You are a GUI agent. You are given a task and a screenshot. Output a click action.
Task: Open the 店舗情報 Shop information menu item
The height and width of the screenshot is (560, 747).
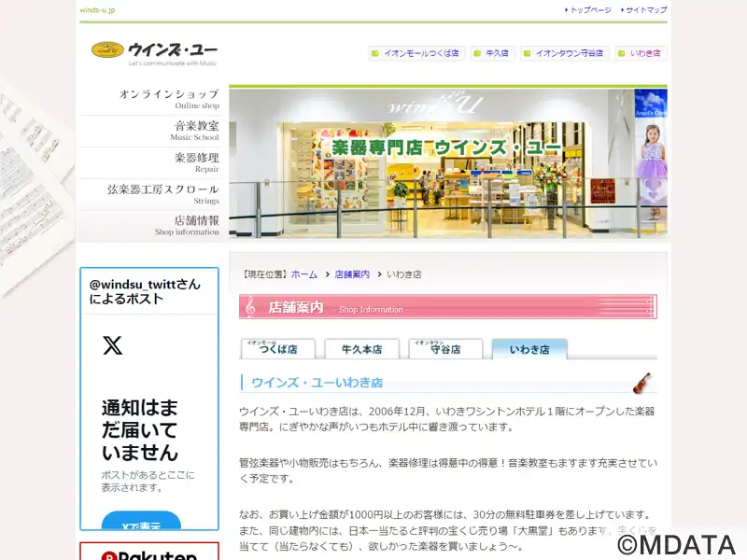[149, 226]
